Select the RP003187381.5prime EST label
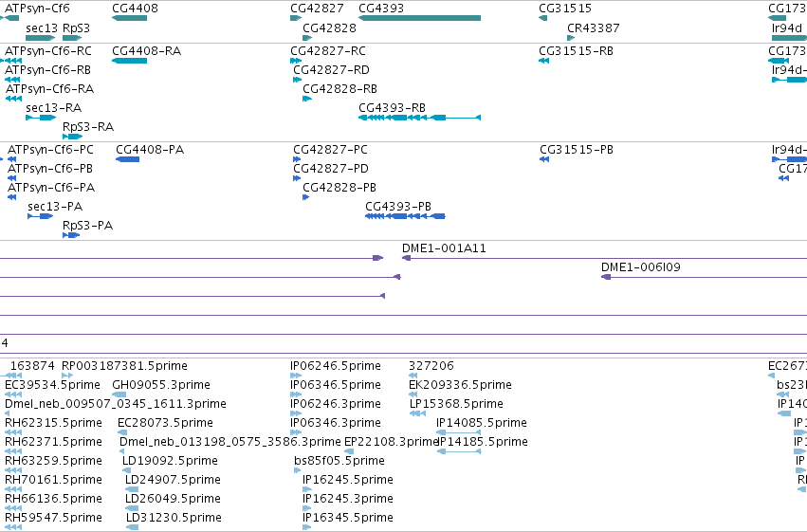Image resolution: width=807 pixels, height=532 pixels. click(x=124, y=366)
